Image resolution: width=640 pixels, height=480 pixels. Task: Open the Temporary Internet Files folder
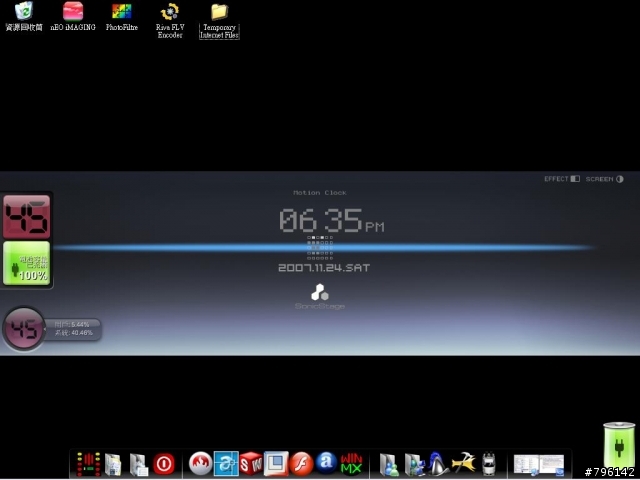[x=219, y=21]
